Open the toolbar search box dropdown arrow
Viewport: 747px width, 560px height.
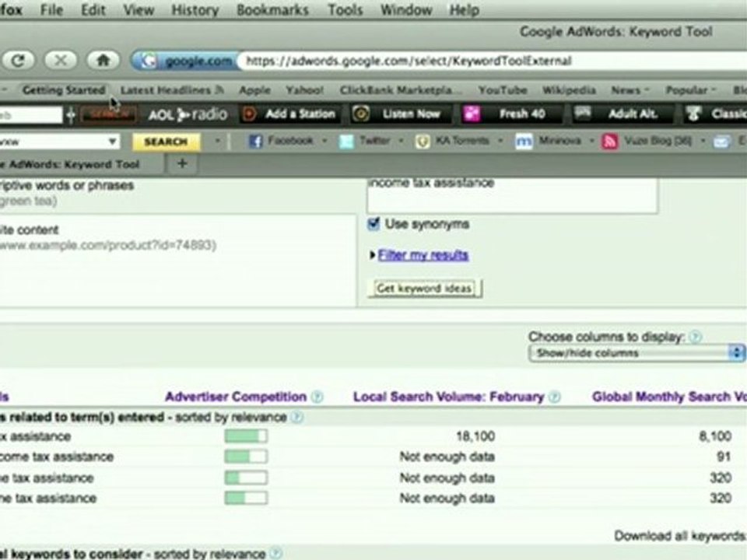coord(112,142)
